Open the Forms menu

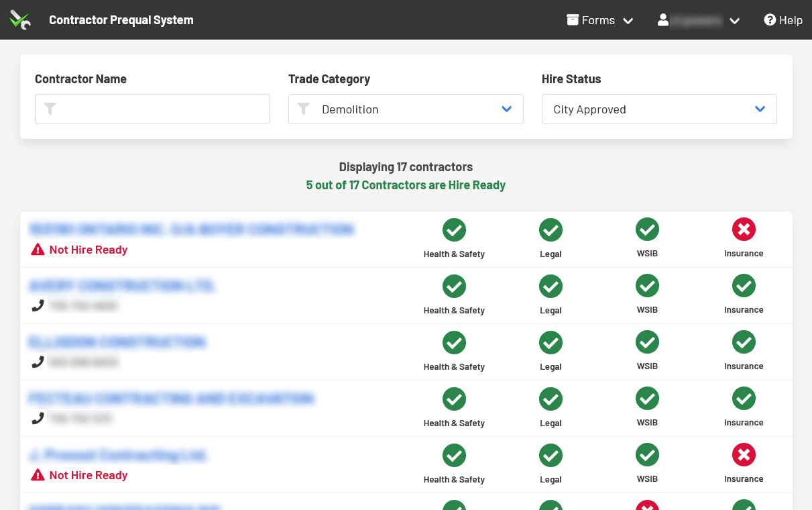(x=599, y=20)
